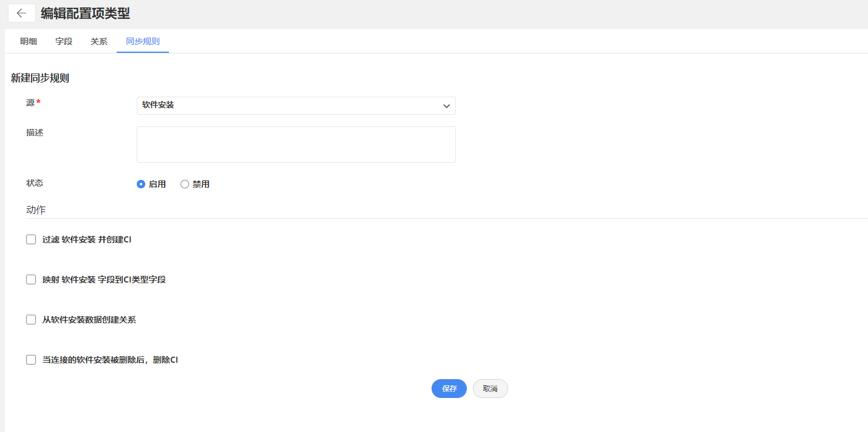Click inside the 描述 text area

pos(296,145)
